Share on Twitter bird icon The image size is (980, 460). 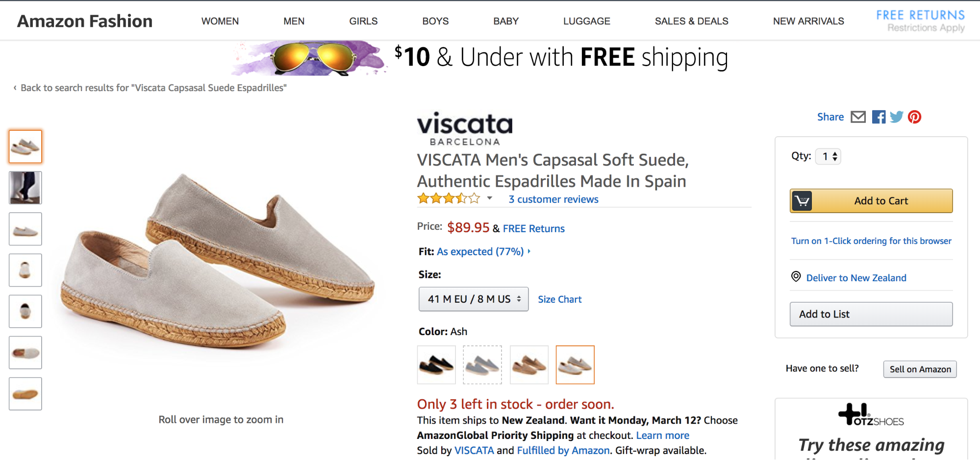[x=897, y=117]
